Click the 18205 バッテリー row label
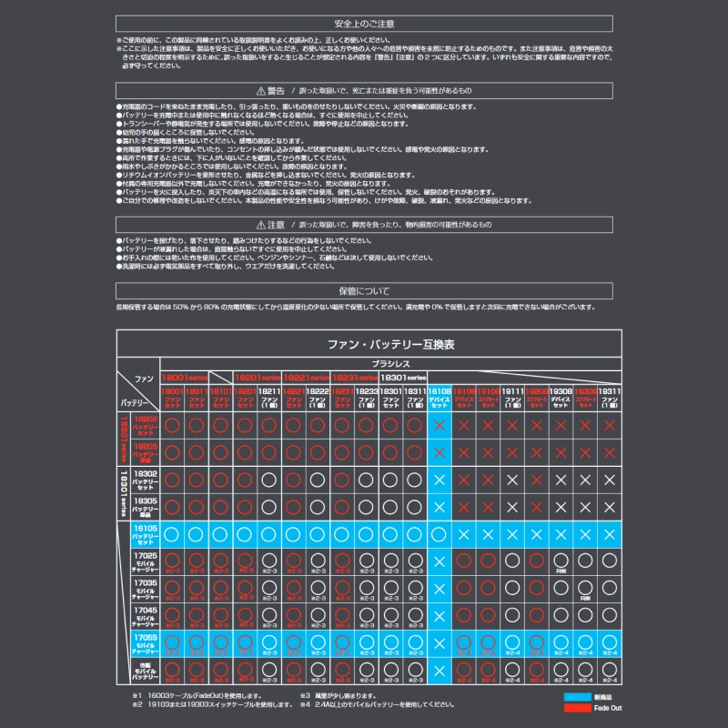This screenshot has height=728, width=728. pos(146,452)
